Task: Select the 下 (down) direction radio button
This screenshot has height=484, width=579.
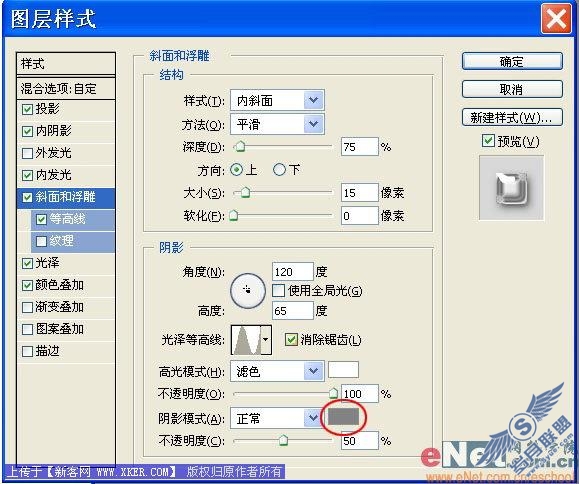Action: [x=280, y=170]
